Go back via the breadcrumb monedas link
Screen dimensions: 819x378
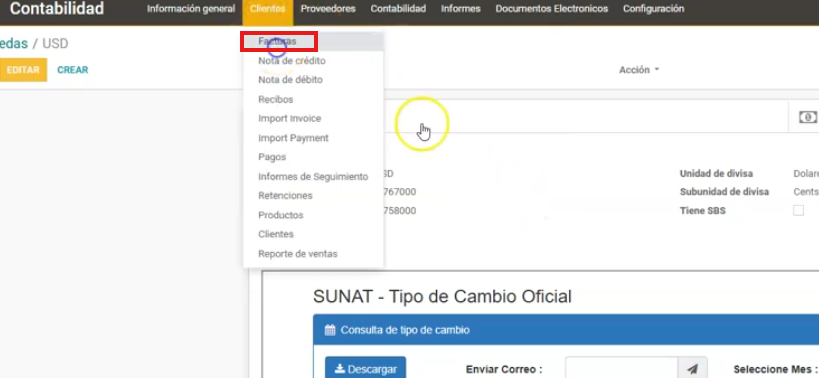[x=14, y=43]
